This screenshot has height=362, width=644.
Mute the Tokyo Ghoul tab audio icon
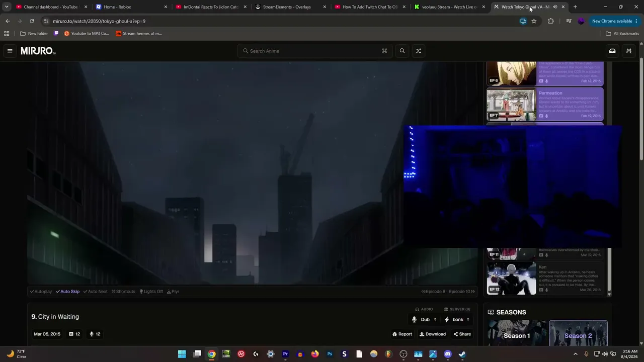pyautogui.click(x=555, y=7)
